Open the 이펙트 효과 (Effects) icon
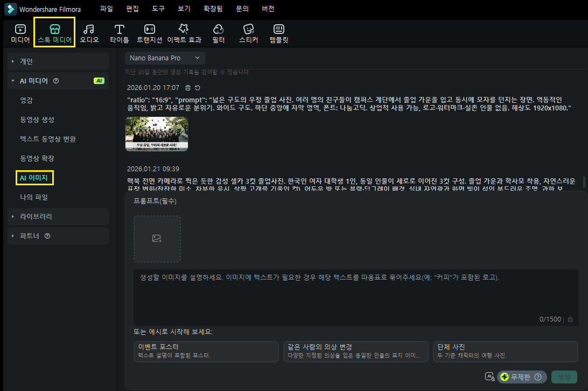588x391 pixels. point(184,33)
